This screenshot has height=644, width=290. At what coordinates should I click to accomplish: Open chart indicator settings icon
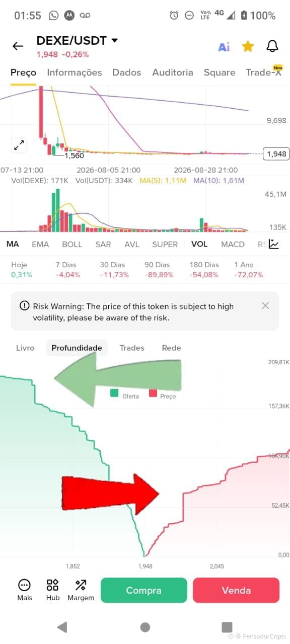[274, 244]
